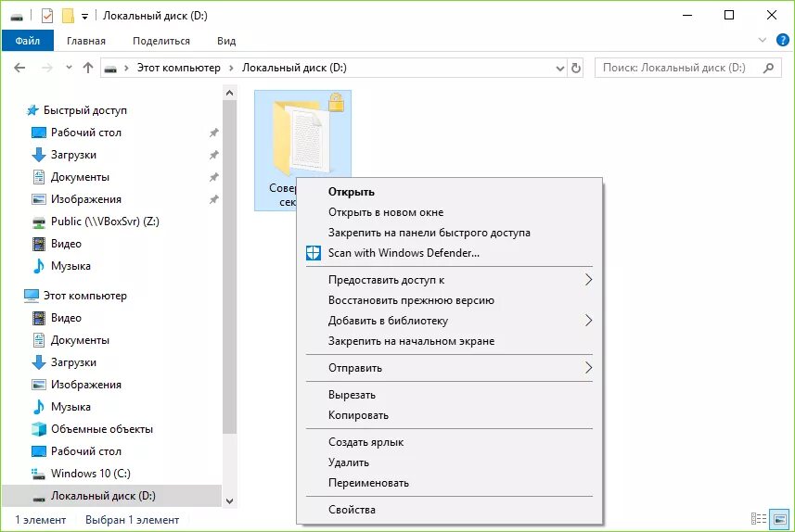This screenshot has width=795, height=532.
Task: Choose Закрепить на начальном экране
Action: click(449, 341)
